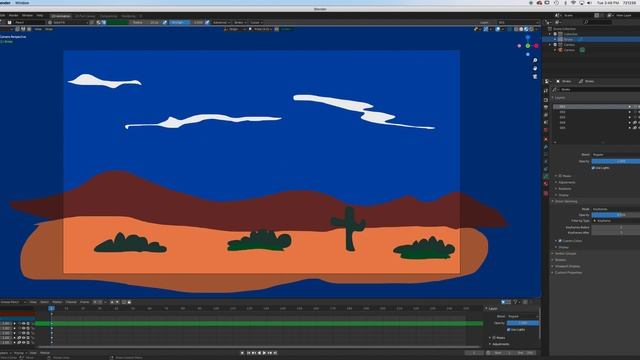This screenshot has width=640, height=360.
Task: Click the radius pen pressure icon
Action: pos(164,22)
